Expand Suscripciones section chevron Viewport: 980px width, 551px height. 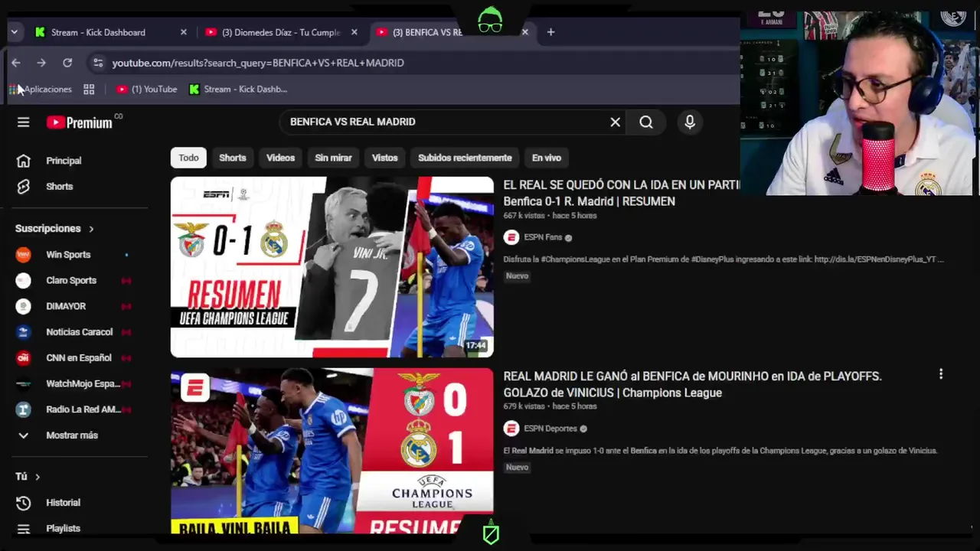click(91, 229)
